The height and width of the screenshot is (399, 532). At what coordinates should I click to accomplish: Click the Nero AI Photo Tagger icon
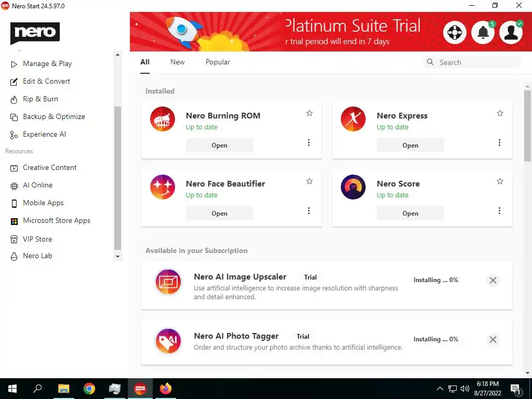coord(168,341)
